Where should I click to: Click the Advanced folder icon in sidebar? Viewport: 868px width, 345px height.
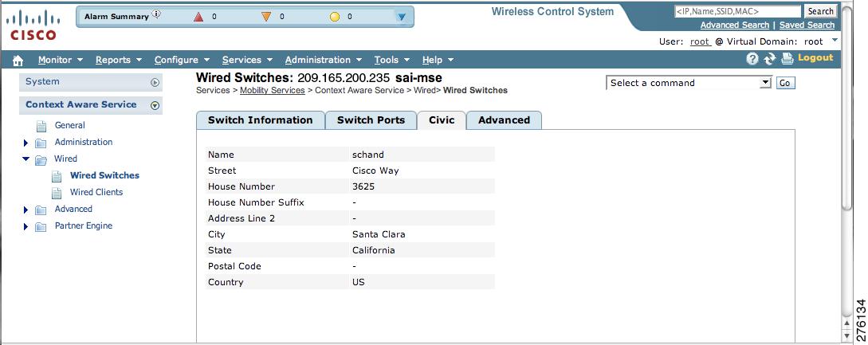click(x=41, y=210)
